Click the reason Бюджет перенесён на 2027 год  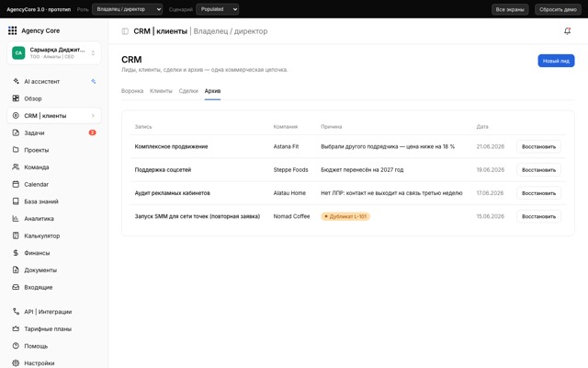pyautogui.click(x=362, y=169)
